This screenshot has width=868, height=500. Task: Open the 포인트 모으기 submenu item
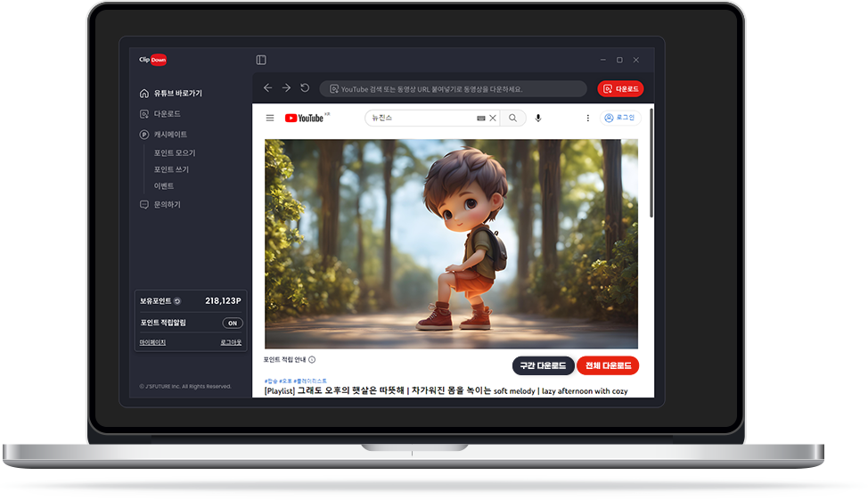(x=174, y=153)
